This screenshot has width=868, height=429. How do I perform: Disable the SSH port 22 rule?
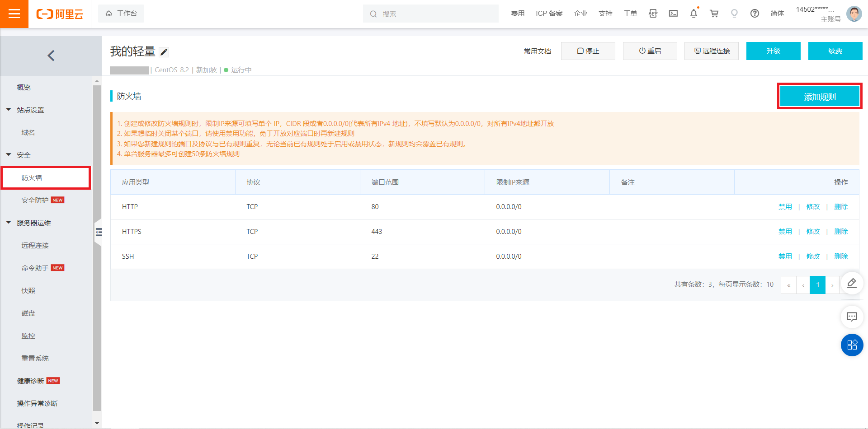point(785,256)
